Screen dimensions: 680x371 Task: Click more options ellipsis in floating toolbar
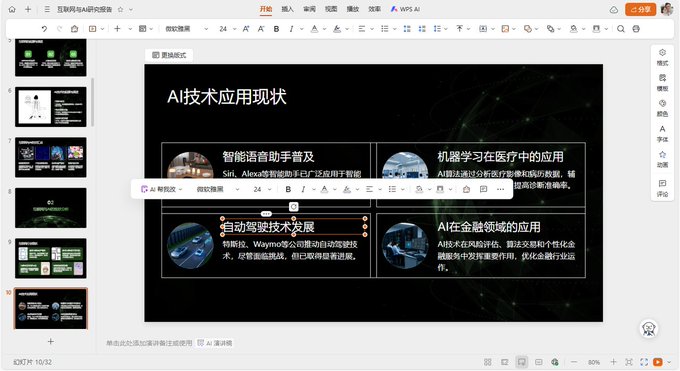[x=500, y=189]
